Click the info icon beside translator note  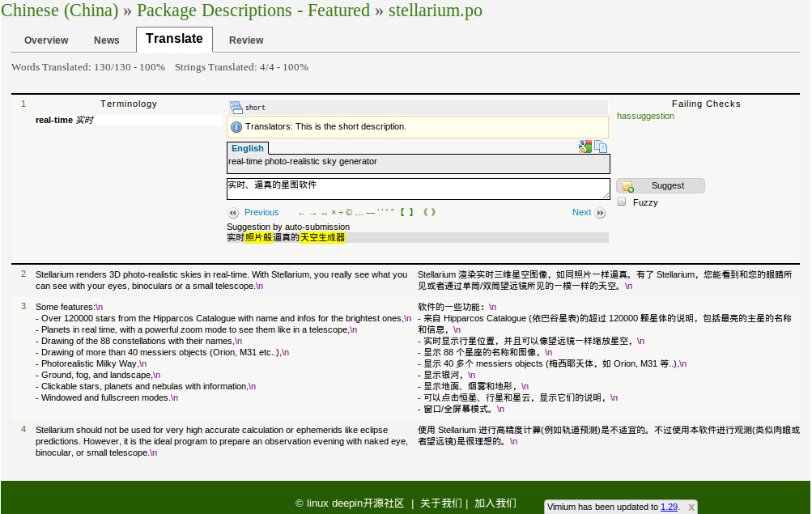(236, 127)
